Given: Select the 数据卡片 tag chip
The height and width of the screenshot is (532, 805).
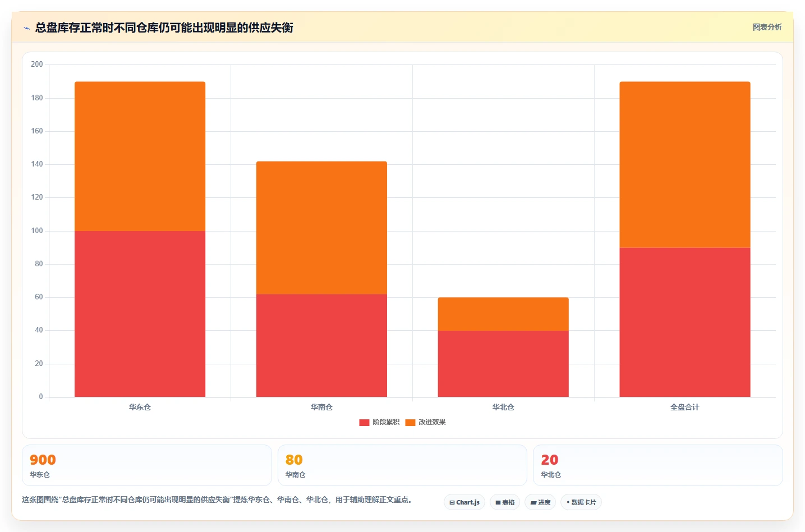Looking at the screenshot, I should tap(581, 502).
